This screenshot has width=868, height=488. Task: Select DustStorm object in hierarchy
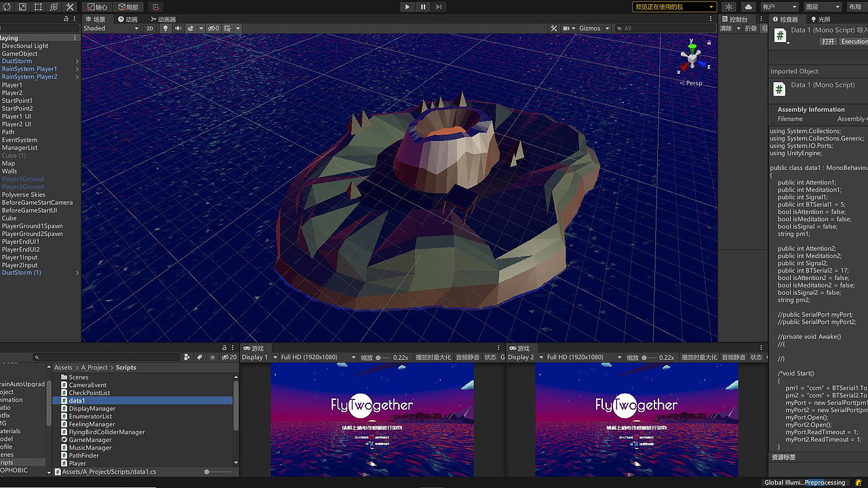(17, 61)
